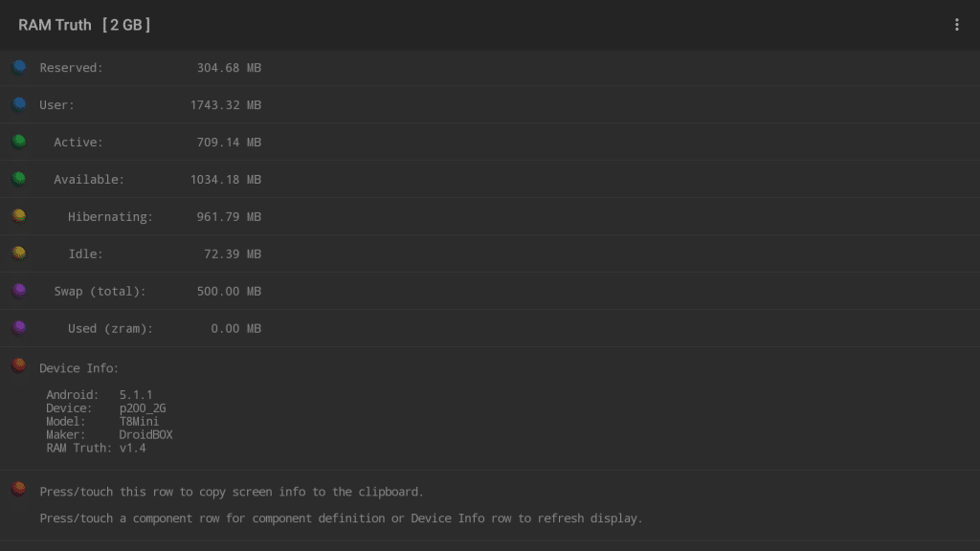The height and width of the screenshot is (551, 980).
Task: Click the green ball beside Available
Action: pyautogui.click(x=19, y=179)
